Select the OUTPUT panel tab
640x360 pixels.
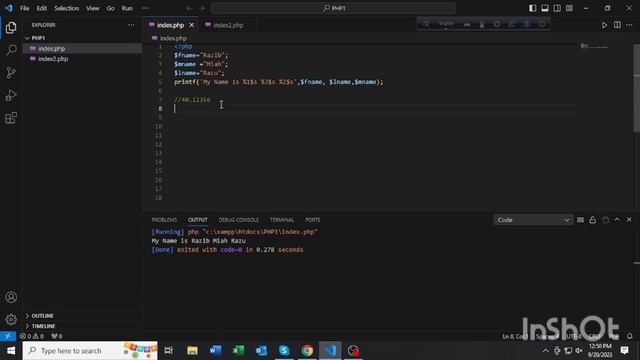198,220
